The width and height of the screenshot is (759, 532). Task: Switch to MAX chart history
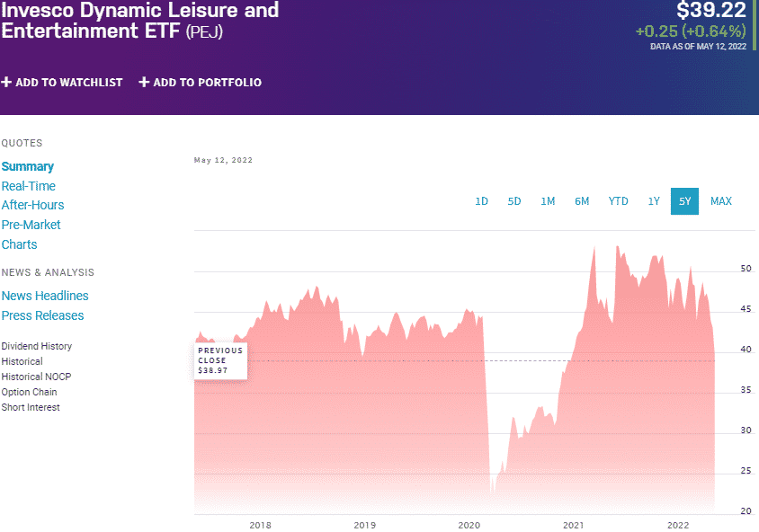click(x=720, y=201)
